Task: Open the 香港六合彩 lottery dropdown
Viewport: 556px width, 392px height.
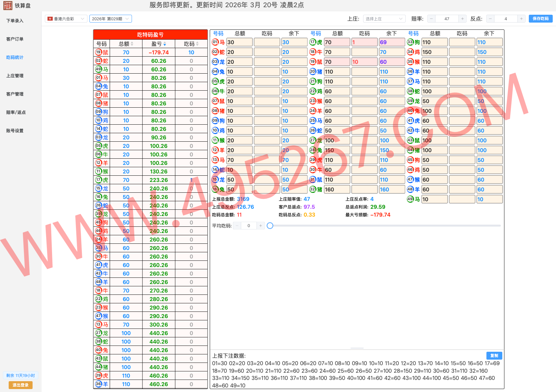Action: tap(66, 19)
